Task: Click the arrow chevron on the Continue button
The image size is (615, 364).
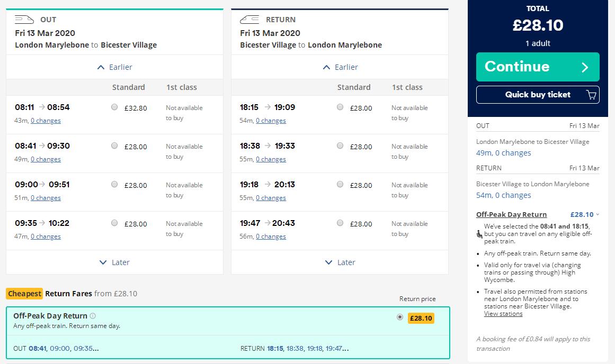Action: coord(585,67)
